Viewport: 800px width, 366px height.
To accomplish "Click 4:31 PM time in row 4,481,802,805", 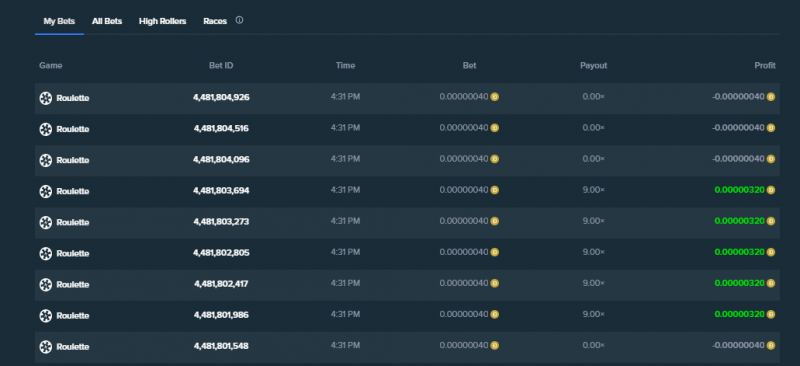I will click(x=345, y=252).
